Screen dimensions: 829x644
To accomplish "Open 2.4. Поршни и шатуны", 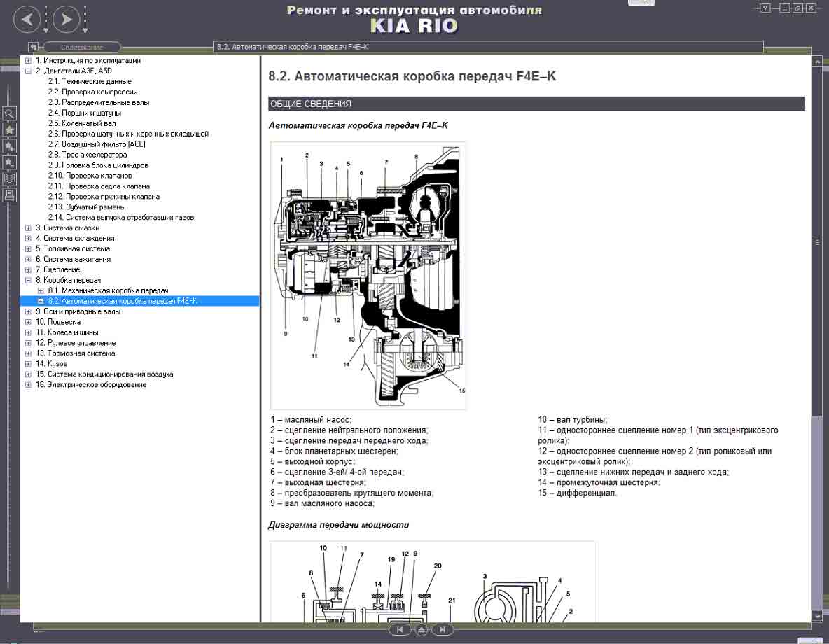I will [x=85, y=113].
